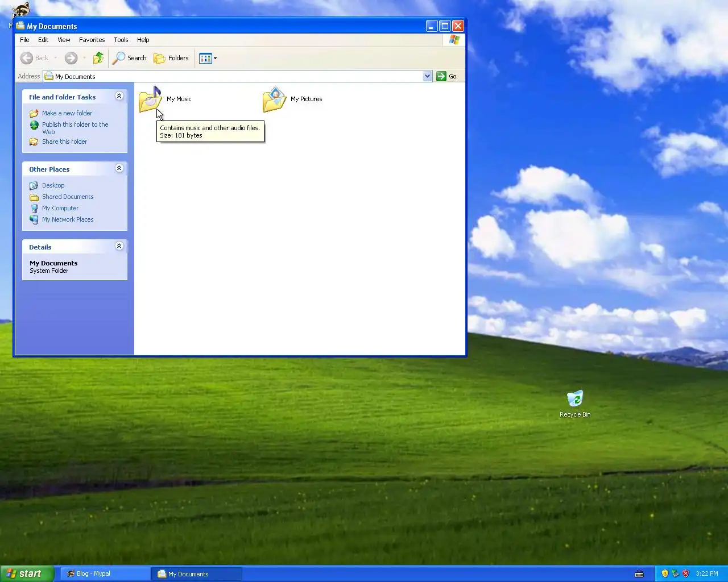The image size is (728, 582).
Task: Toggle the Folders pane button
Action: point(171,58)
